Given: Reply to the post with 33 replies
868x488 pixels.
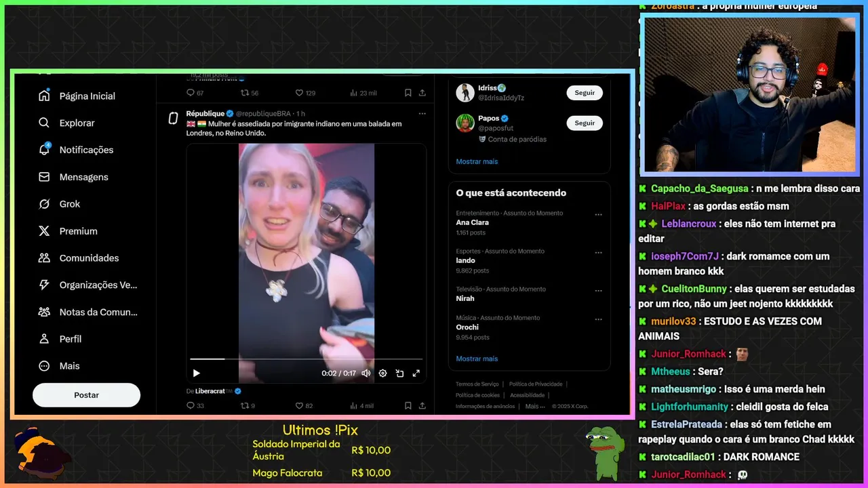Looking at the screenshot, I should coord(191,406).
